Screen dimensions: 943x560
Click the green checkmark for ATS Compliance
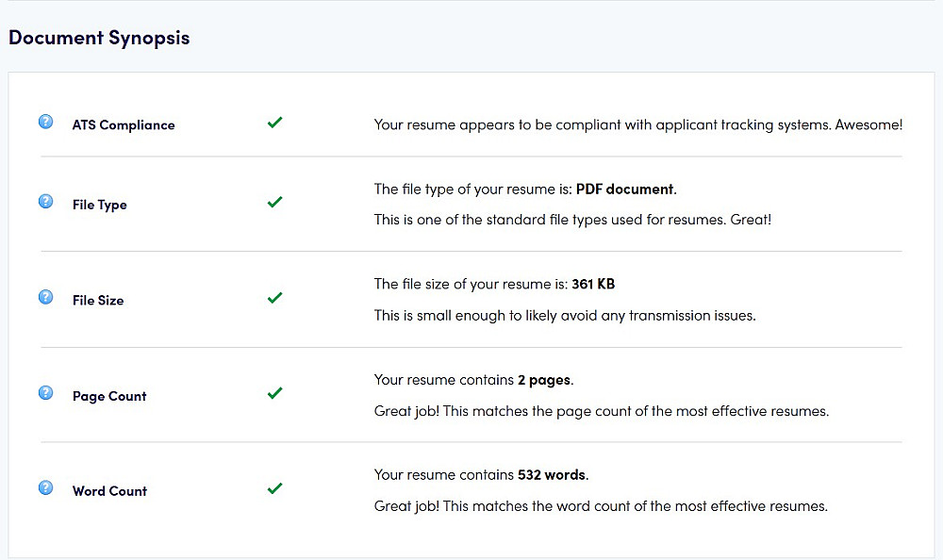tap(274, 123)
